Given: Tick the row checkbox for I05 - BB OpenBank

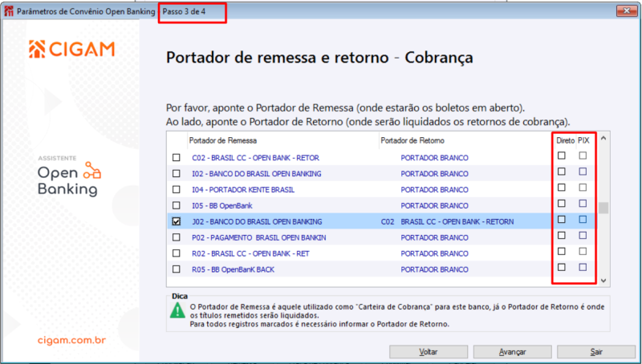Looking at the screenshot, I should click(x=176, y=205).
